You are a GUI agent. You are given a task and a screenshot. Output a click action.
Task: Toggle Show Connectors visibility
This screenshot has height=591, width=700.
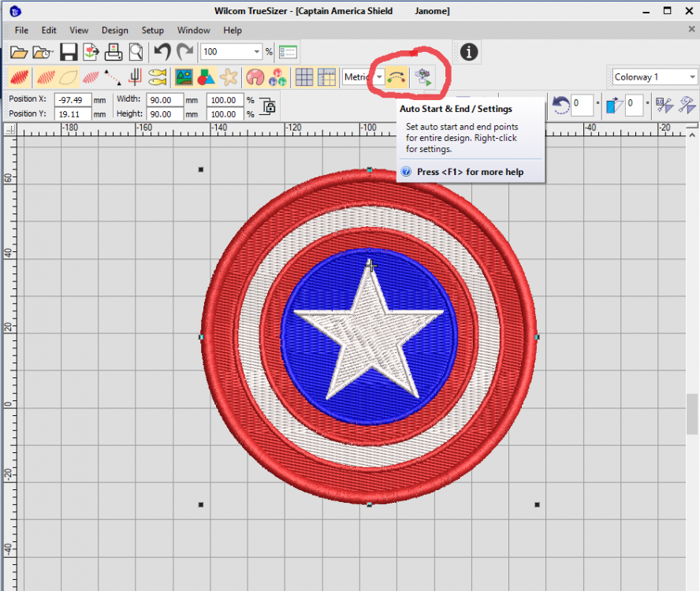[x=113, y=76]
